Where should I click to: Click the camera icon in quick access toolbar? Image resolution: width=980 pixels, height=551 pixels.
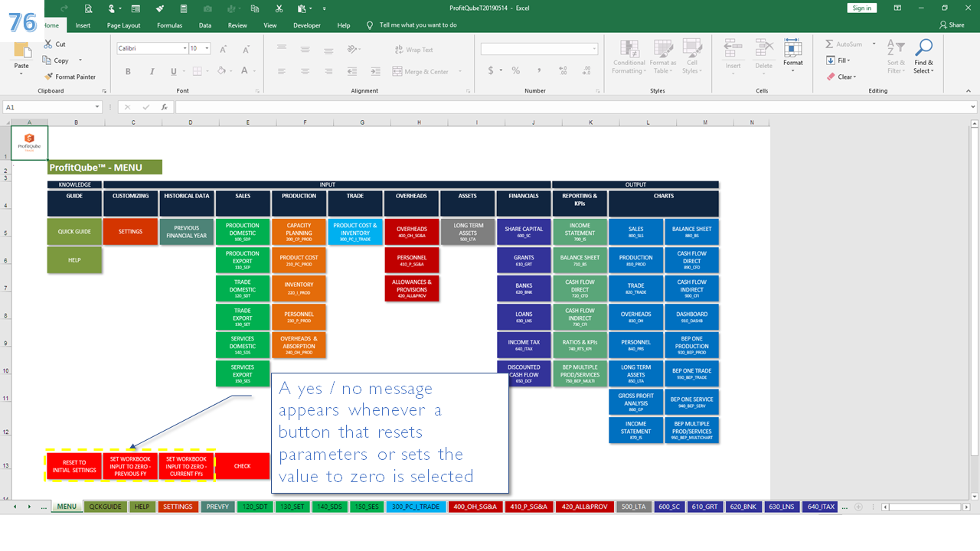pos(207,8)
